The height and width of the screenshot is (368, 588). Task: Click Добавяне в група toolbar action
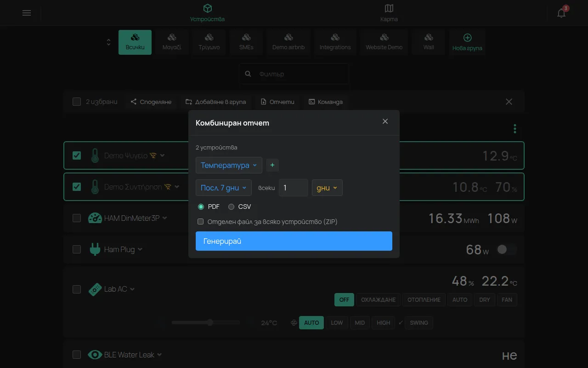[215, 102]
